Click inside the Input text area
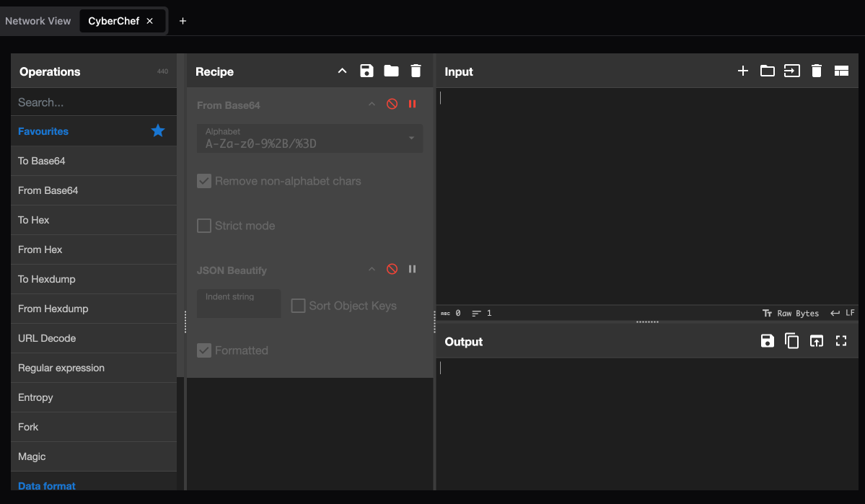This screenshot has height=504, width=865. [x=647, y=195]
